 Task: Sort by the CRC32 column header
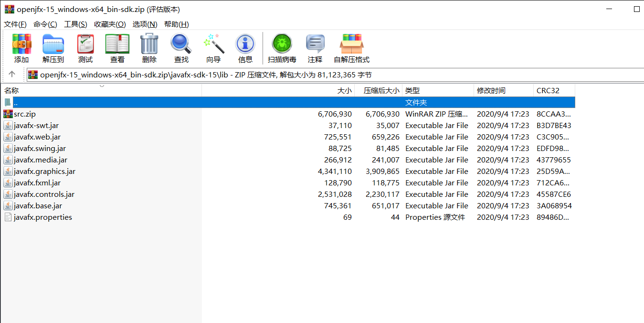[554, 90]
